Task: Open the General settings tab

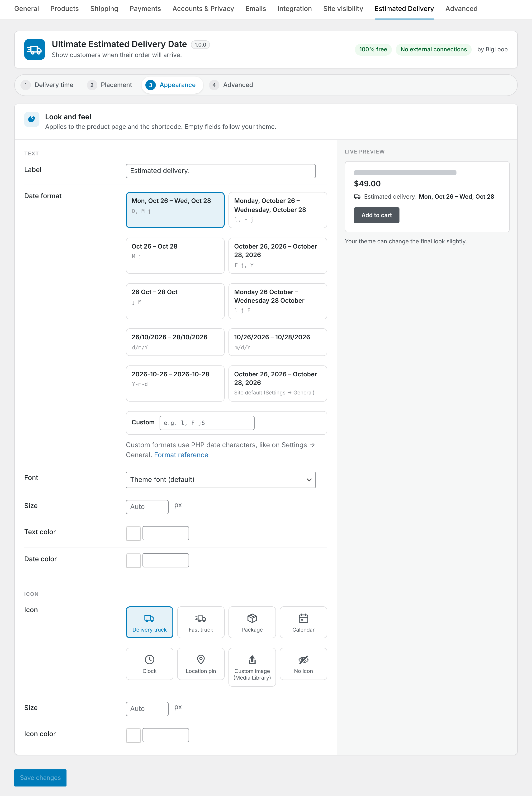Action: point(26,9)
